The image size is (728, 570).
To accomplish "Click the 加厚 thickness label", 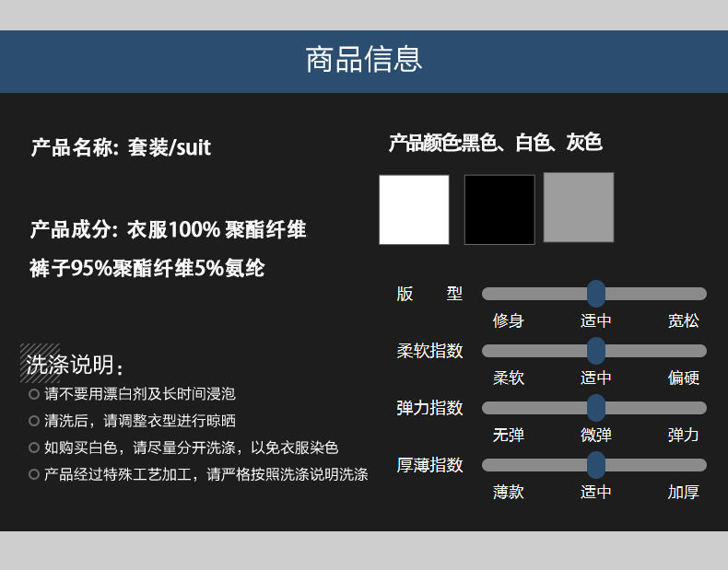I will tap(684, 492).
